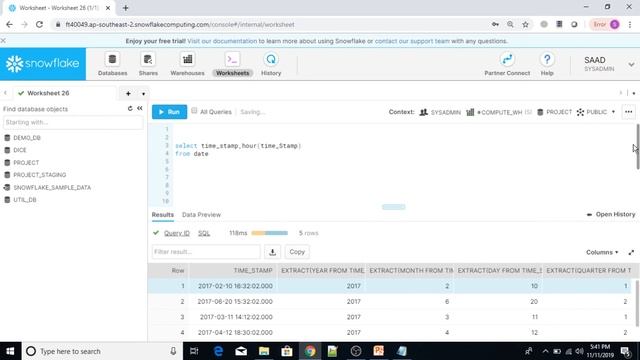Toggle the All Queries checkbox
This screenshot has width=640, height=360.
coord(194,111)
